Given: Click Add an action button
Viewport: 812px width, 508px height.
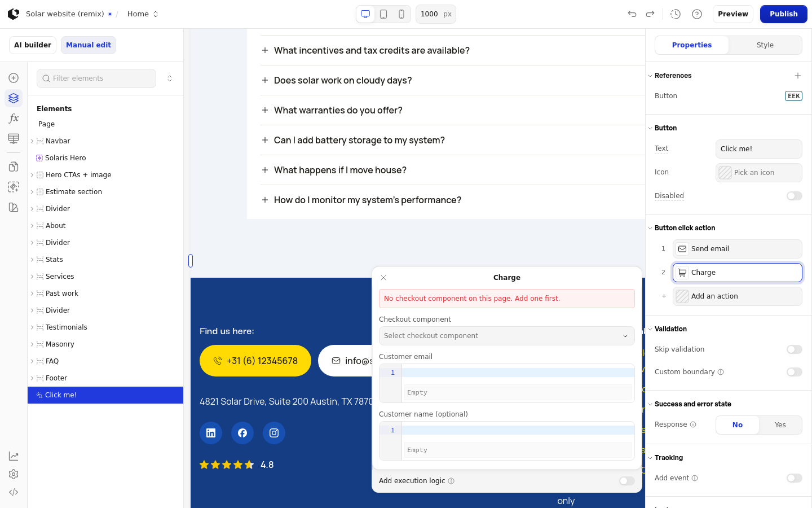Looking at the screenshot, I should pos(738,296).
